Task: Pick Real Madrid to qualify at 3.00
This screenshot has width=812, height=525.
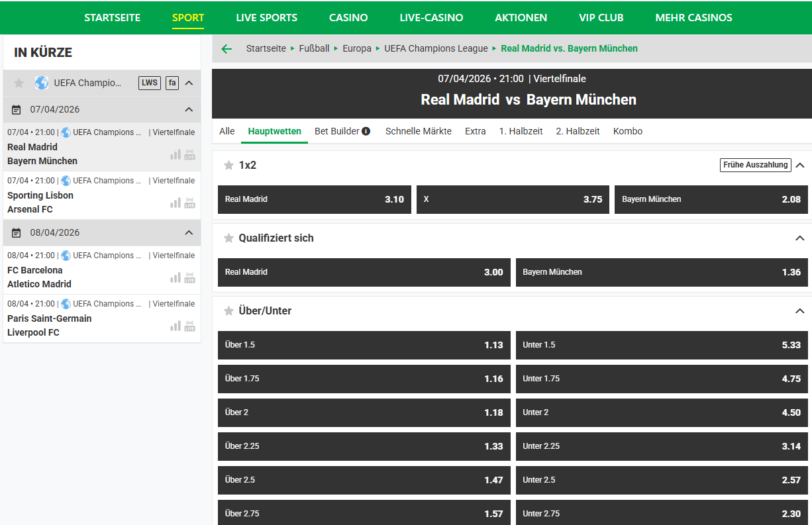Action: pyautogui.click(x=364, y=272)
